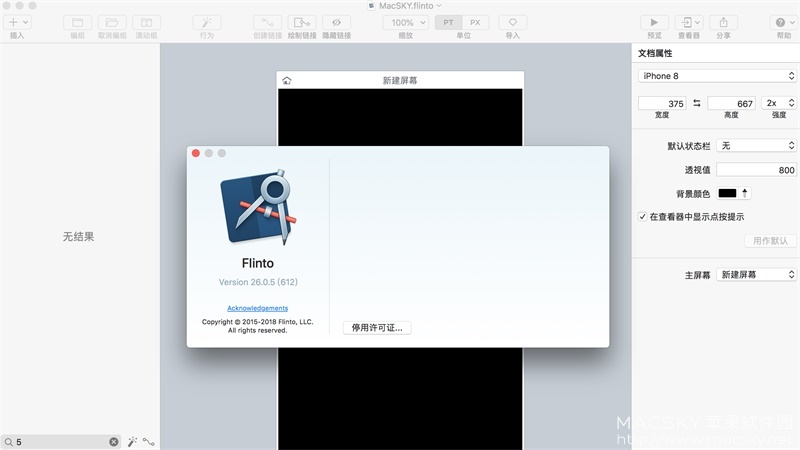Click the Use as Default (用作默认) button
The image size is (800, 450).
770,241
